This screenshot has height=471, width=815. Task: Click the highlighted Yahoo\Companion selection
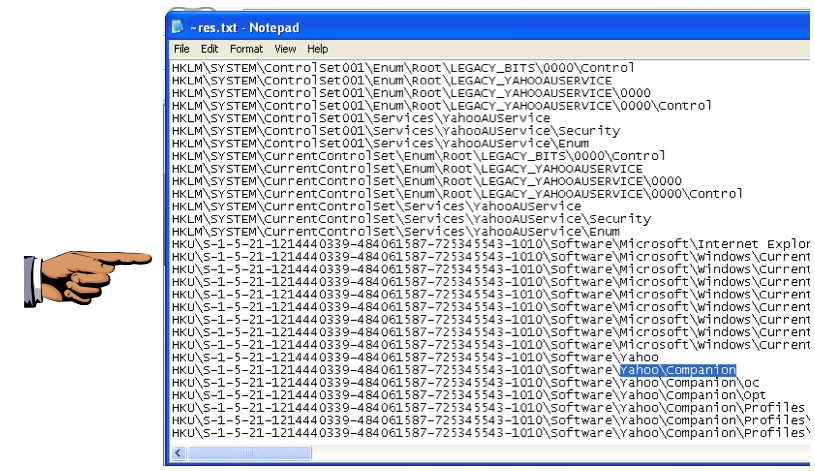(678, 370)
